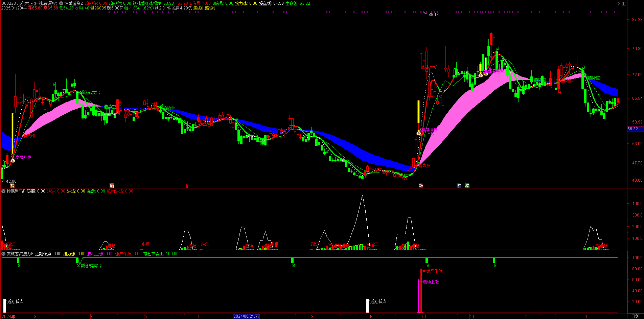644x319 pixels.
Task: Click the 减仓或卖出 label in the main chart
Action: point(90,92)
